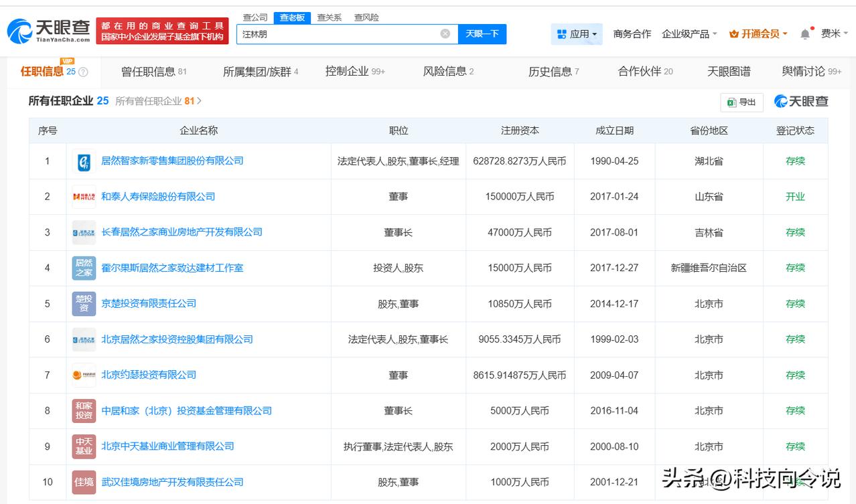The width and height of the screenshot is (856, 504).
Task: Click the 注册资本 column header
Action: (520, 131)
